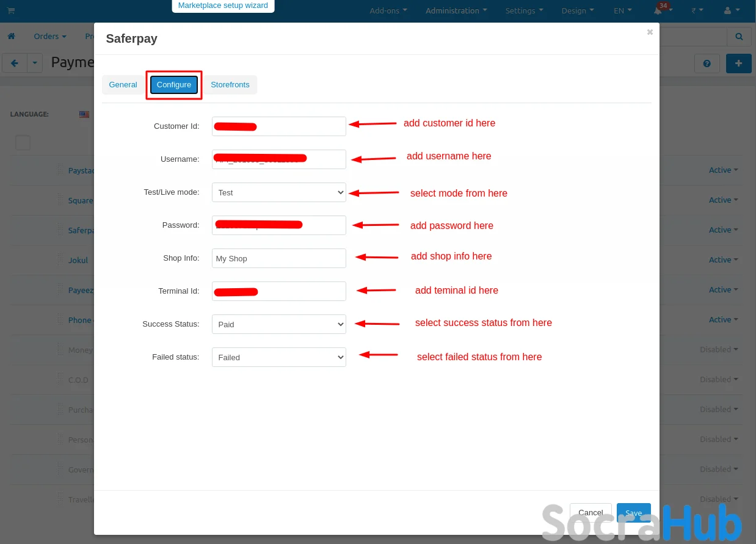Open the Test/Live mode dropdown
This screenshot has width=756, height=544.
pyautogui.click(x=278, y=192)
